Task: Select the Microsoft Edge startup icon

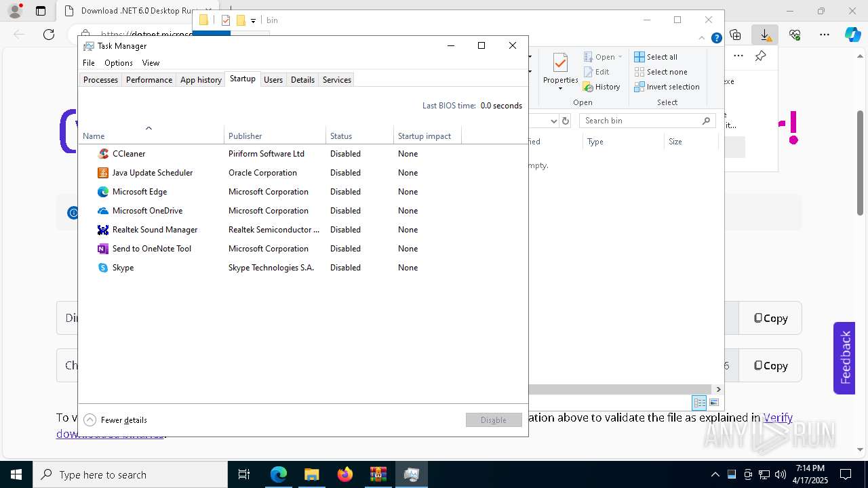Action: pos(103,192)
